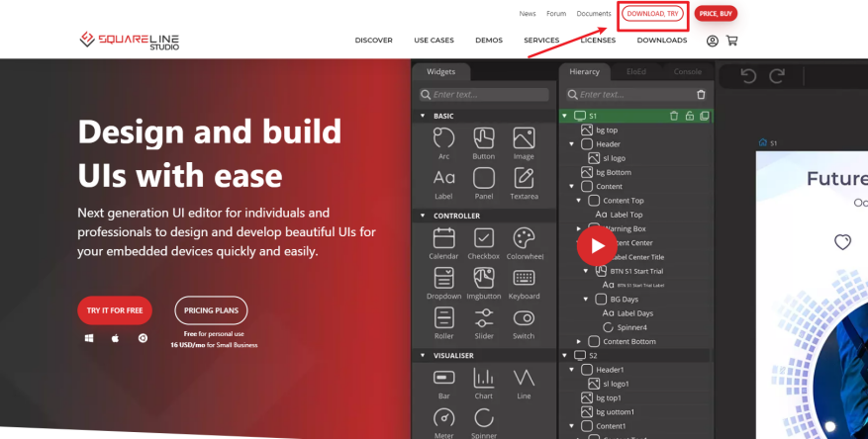This screenshot has width=868, height=439.
Task: Select the Panel widget icon
Action: (x=484, y=178)
